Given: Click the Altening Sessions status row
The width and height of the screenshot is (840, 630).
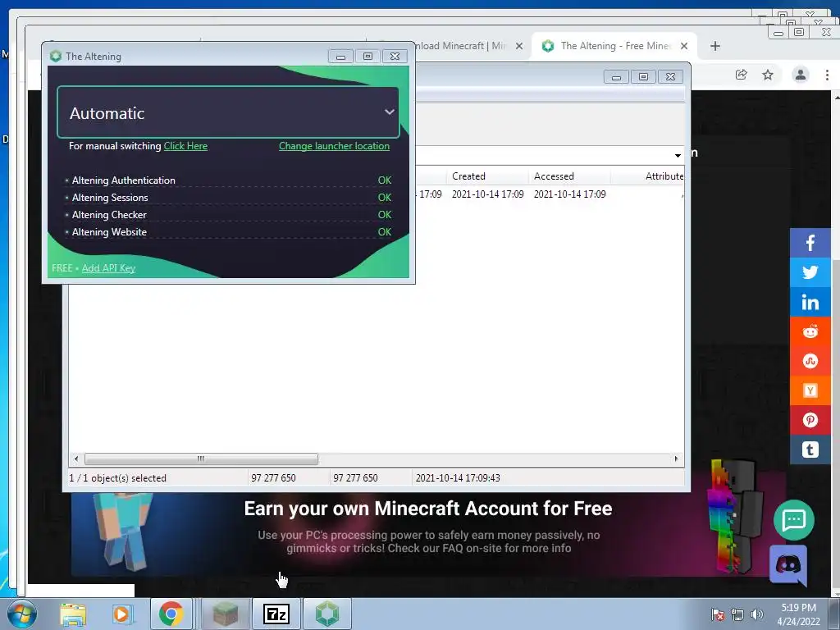Looking at the screenshot, I should [x=228, y=198].
